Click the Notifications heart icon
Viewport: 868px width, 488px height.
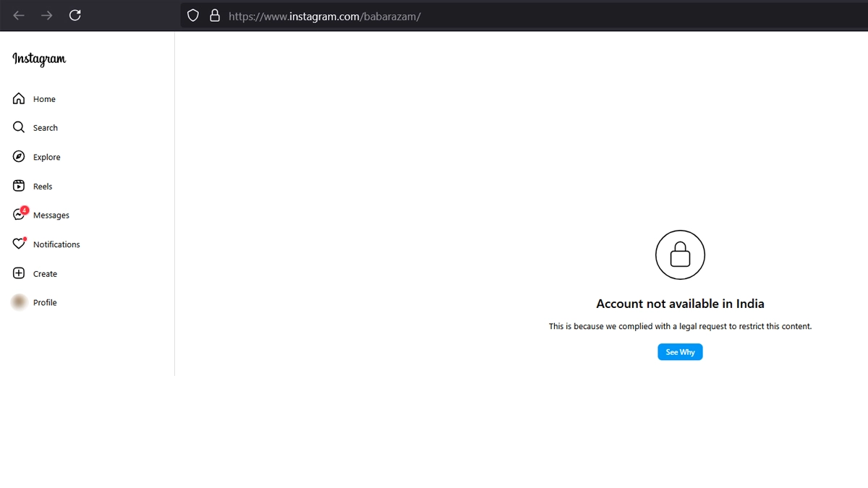coord(19,244)
